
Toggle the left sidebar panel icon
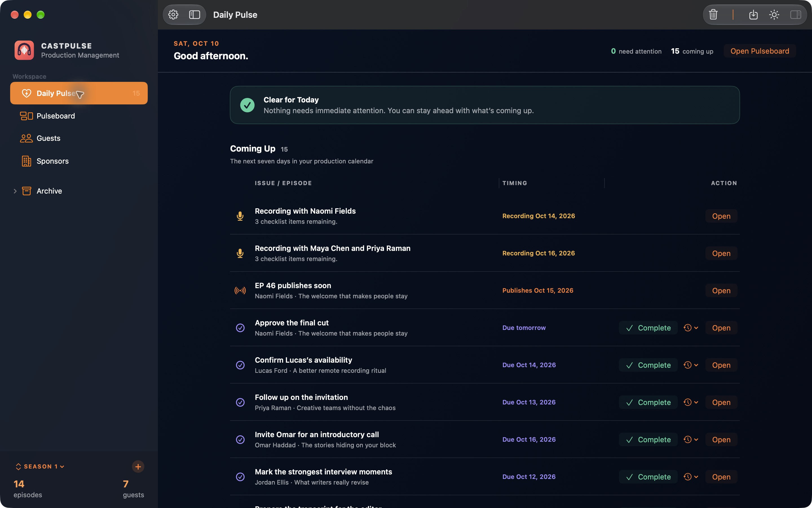(195, 15)
